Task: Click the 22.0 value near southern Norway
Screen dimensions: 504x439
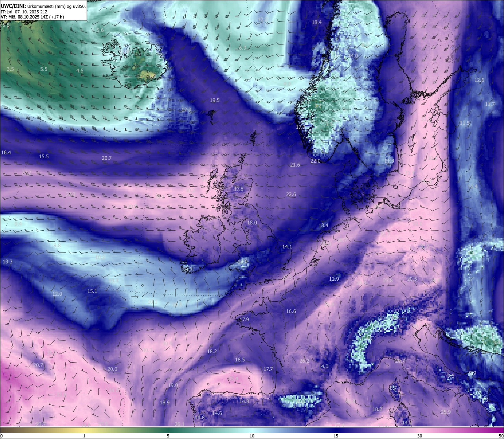Action: 315,161
